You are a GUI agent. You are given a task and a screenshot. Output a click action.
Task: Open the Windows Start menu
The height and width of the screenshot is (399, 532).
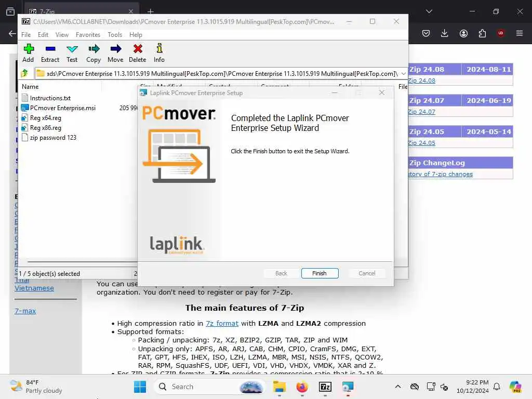pos(140,387)
